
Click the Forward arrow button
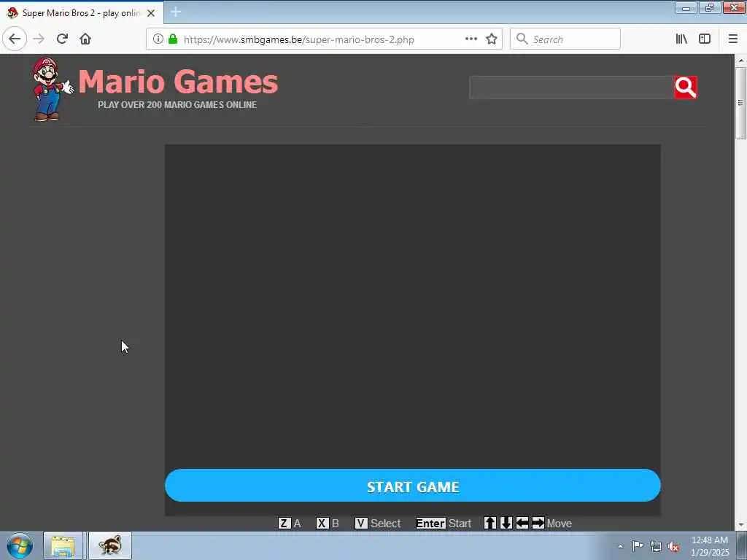pos(39,39)
